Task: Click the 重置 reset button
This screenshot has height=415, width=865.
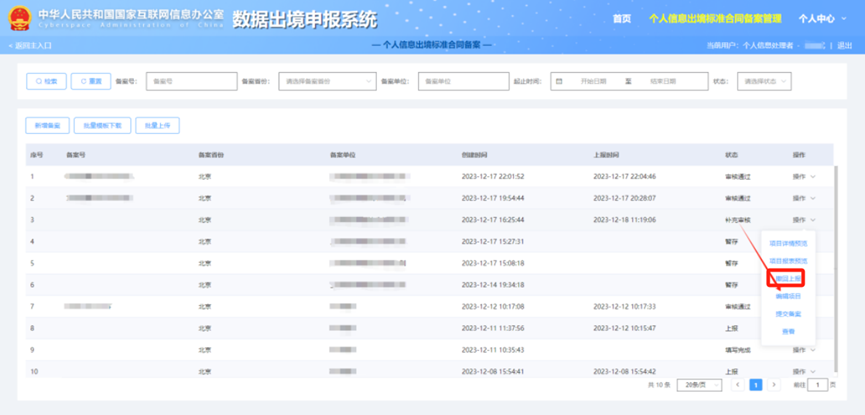Action: click(90, 81)
